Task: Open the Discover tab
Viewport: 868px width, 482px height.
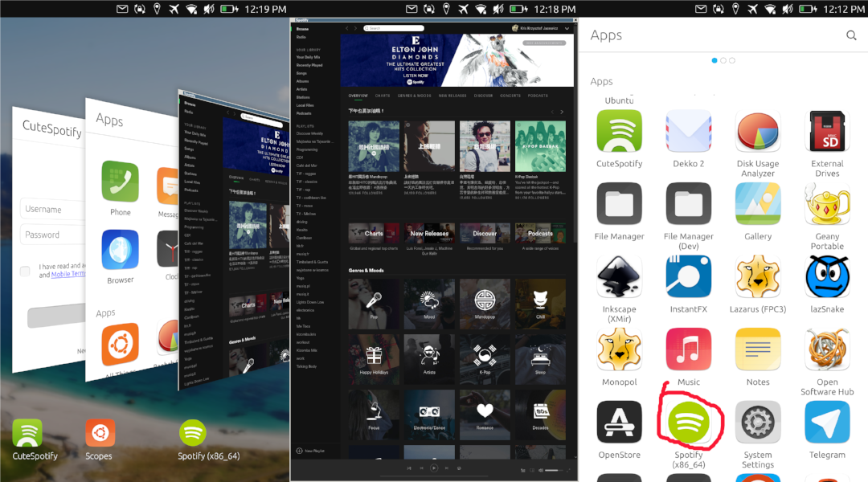Action: [x=483, y=96]
